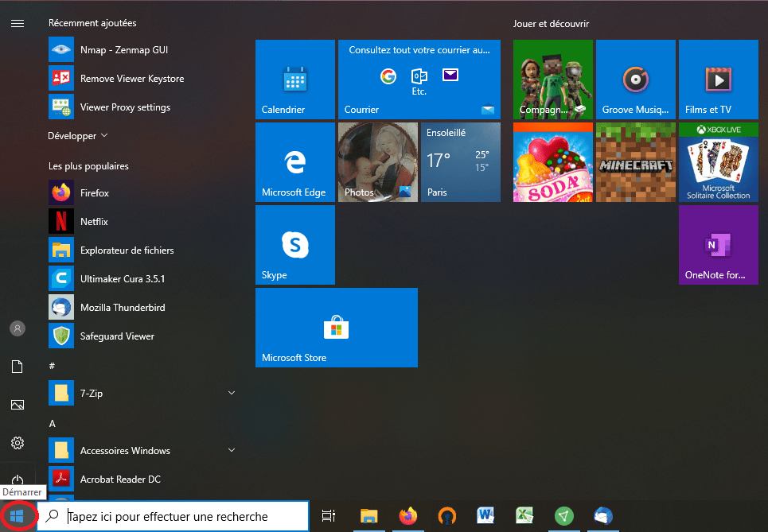Open Acrobat Reader DC

(142, 480)
